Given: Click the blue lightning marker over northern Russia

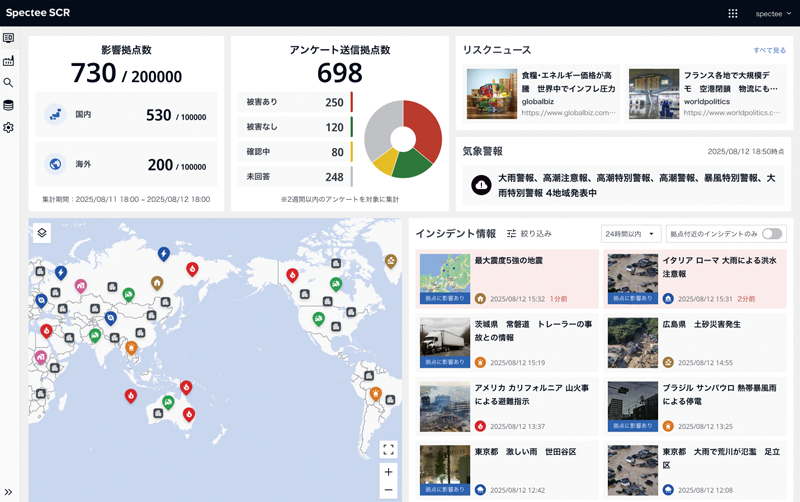Looking at the screenshot, I should point(163,253).
